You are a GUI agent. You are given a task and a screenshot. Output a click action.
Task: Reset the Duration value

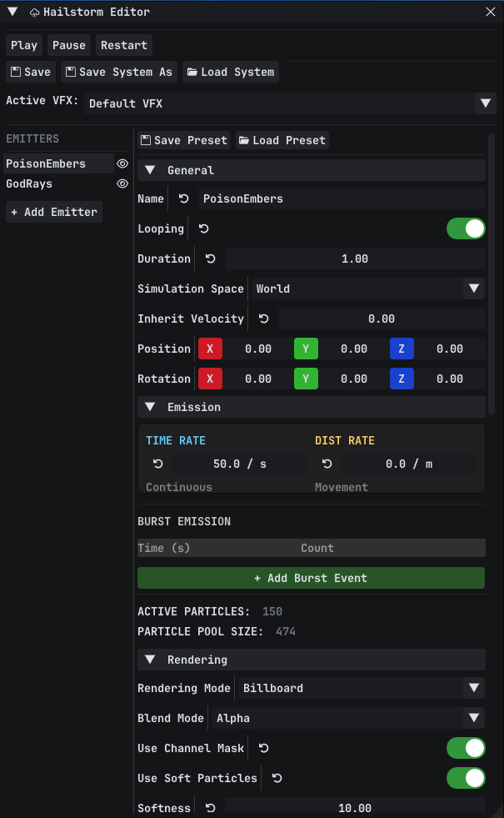[211, 258]
